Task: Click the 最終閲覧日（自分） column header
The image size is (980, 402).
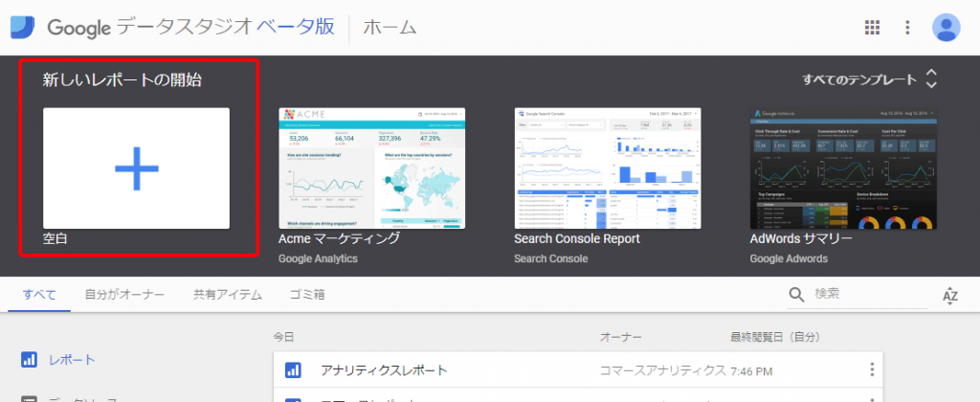Action: [x=775, y=337]
